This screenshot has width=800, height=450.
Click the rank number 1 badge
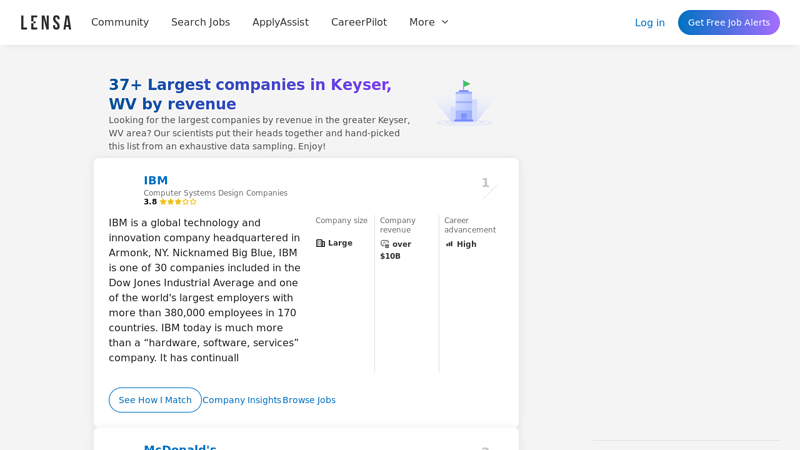(x=486, y=183)
